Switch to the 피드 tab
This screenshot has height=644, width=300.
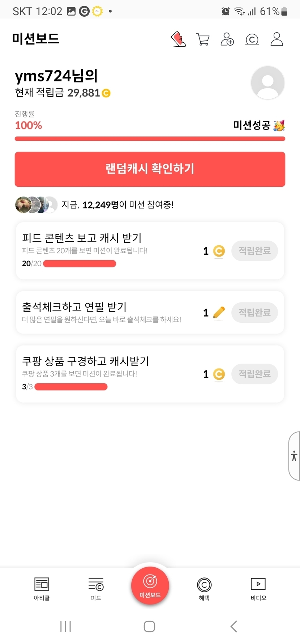tap(96, 589)
